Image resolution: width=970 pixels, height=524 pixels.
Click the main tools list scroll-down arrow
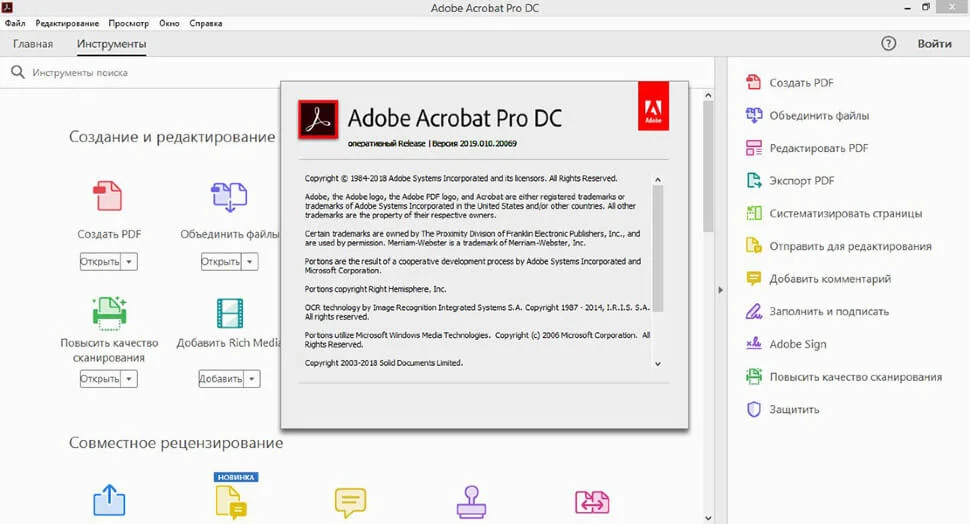coord(708,518)
